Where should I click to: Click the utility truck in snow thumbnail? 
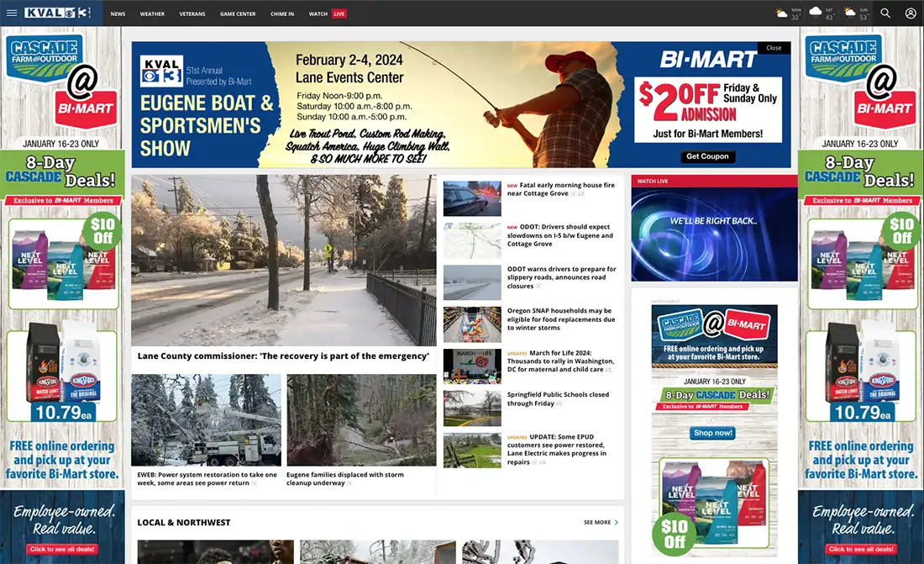click(207, 420)
